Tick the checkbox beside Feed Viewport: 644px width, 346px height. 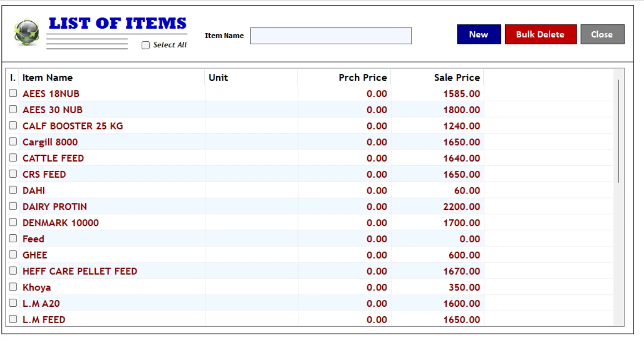tap(13, 238)
